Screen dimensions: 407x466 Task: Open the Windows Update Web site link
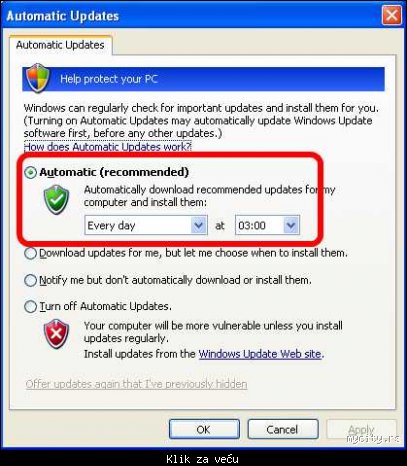pos(260,354)
